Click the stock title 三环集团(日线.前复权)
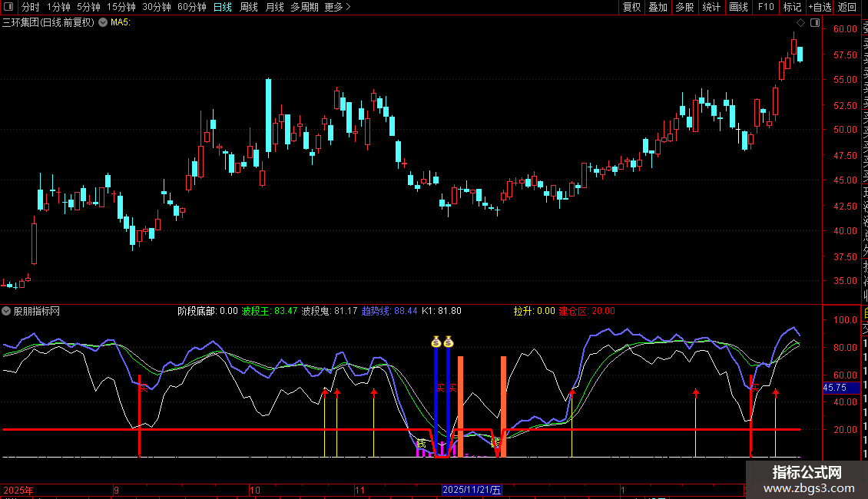The width and height of the screenshot is (868, 499). (x=48, y=23)
